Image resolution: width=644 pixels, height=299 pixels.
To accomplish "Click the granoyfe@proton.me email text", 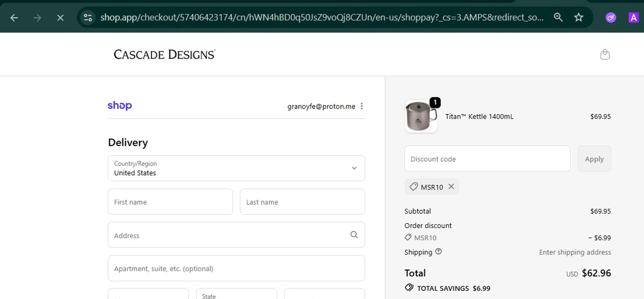I will pyautogui.click(x=321, y=106).
